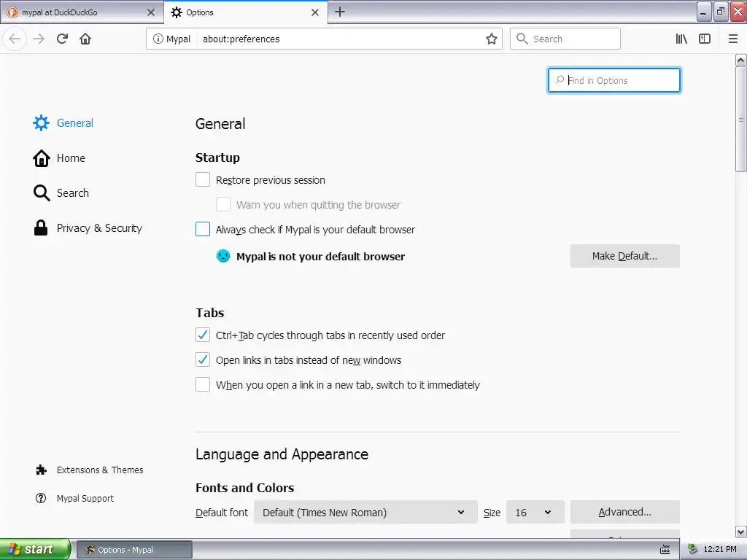747x560 pixels.
Task: Open the Home preferences category
Action: pos(71,158)
